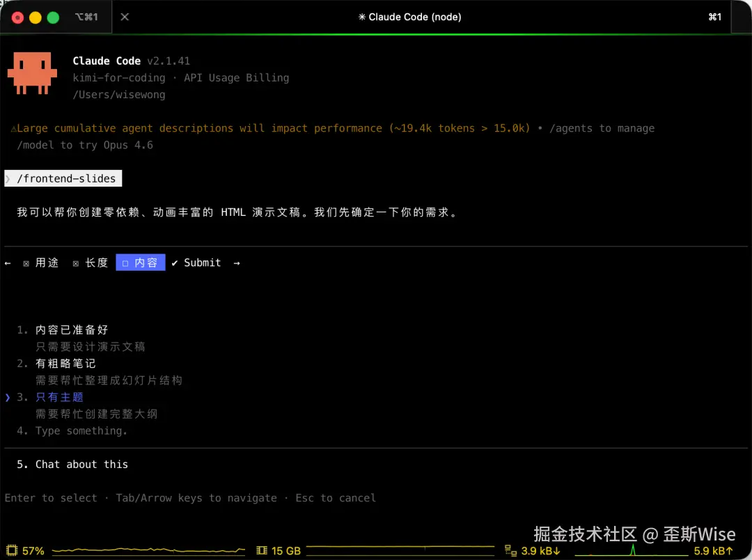Select the ⌥⌘1 terminal tab
Image resolution: width=752 pixels, height=560 pixels.
86,17
